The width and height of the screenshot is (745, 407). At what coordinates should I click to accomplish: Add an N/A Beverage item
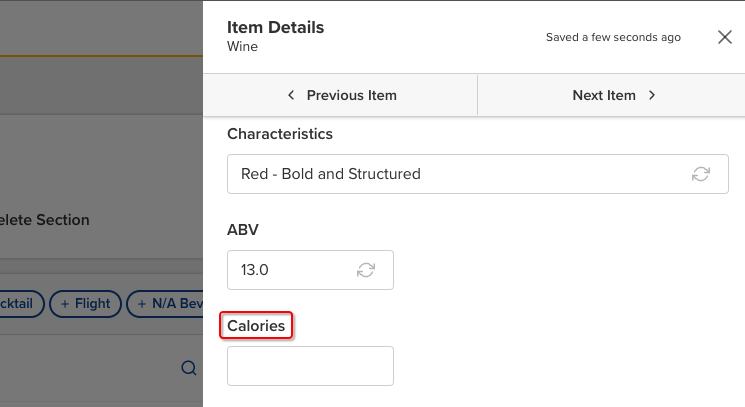(x=166, y=304)
